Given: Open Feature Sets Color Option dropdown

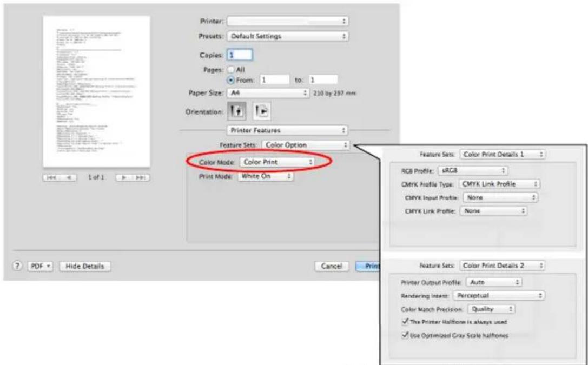Looking at the screenshot, I should pyautogui.click(x=305, y=145).
